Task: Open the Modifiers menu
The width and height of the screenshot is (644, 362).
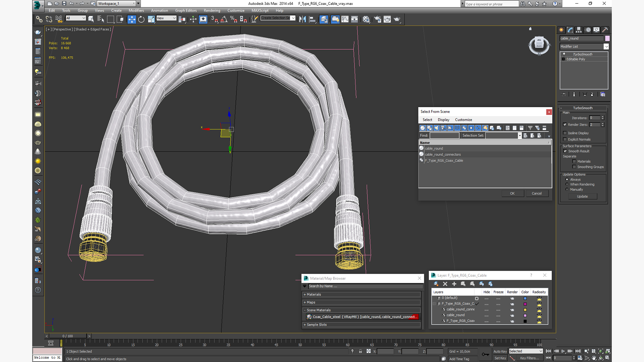Action: (x=136, y=10)
